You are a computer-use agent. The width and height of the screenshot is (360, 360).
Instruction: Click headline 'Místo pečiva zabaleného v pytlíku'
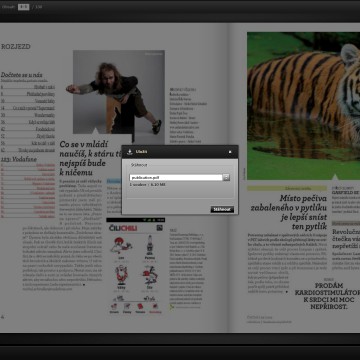coord(289,213)
